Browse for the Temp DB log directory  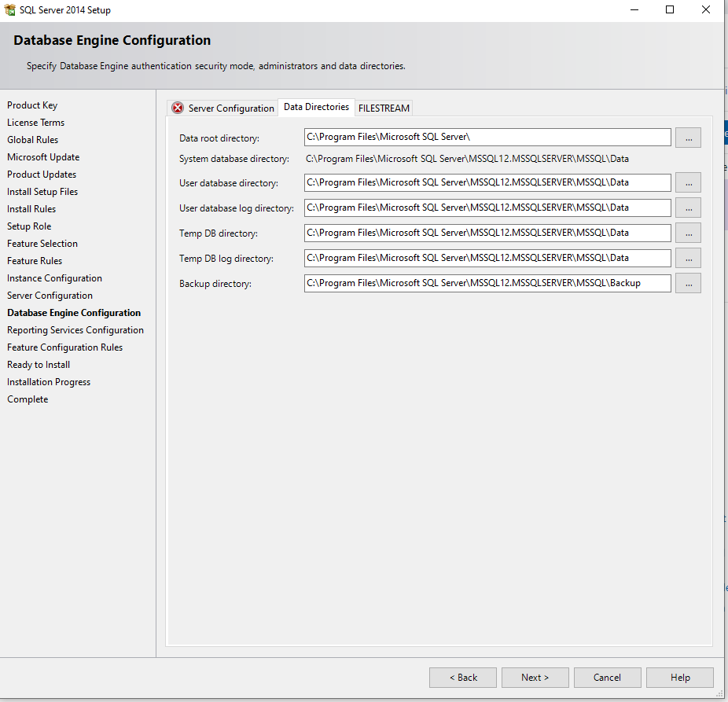tap(688, 258)
